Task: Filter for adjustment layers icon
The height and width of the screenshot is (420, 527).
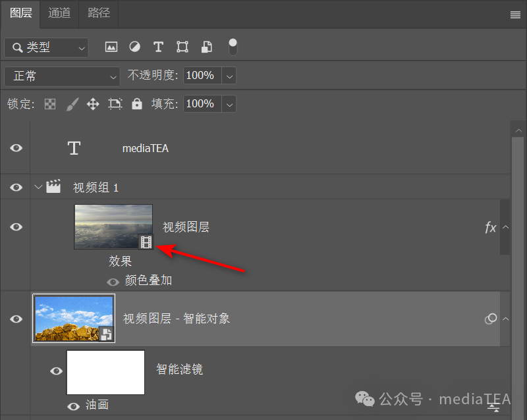Action: click(x=135, y=47)
